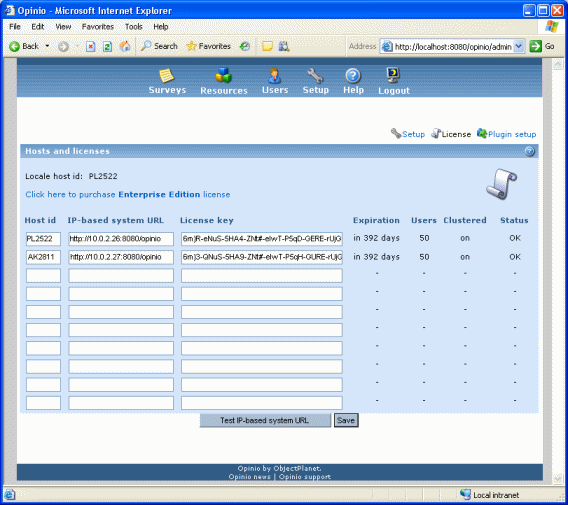Image resolution: width=568 pixels, height=505 pixels.
Task: Open the Edit menu
Action: tap(38, 27)
